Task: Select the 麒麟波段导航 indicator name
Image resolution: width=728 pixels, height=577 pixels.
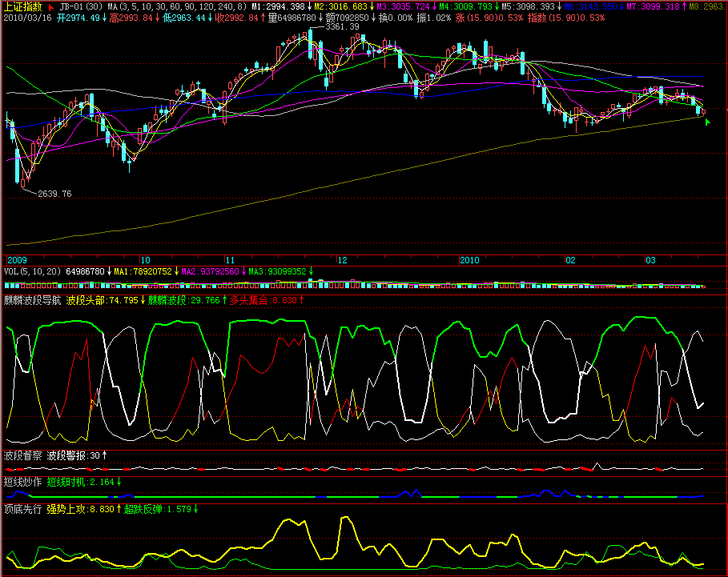Action: tap(32, 301)
